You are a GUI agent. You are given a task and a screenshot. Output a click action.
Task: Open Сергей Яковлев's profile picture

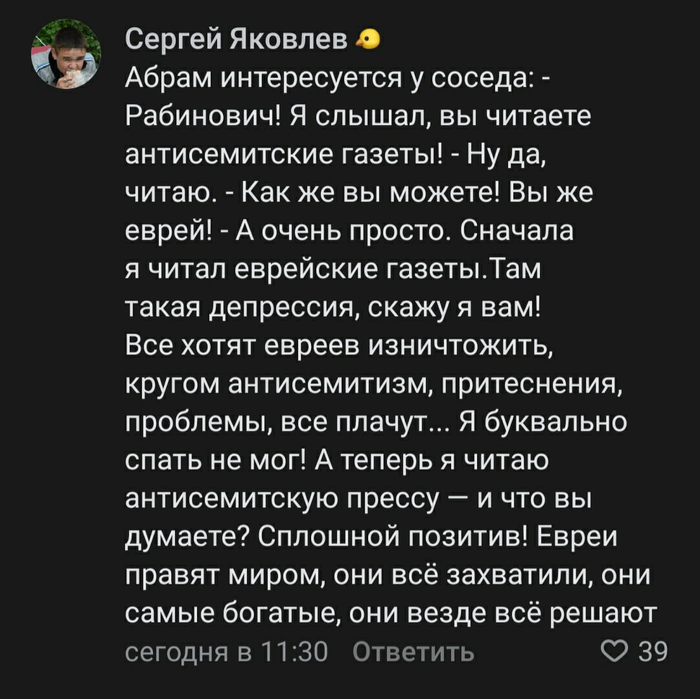(x=64, y=56)
